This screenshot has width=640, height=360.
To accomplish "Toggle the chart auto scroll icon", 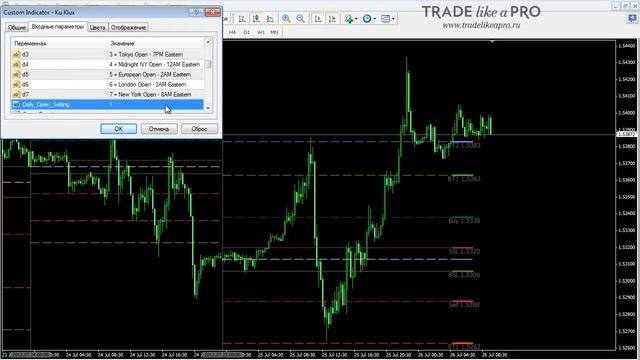I will (x=318, y=19).
